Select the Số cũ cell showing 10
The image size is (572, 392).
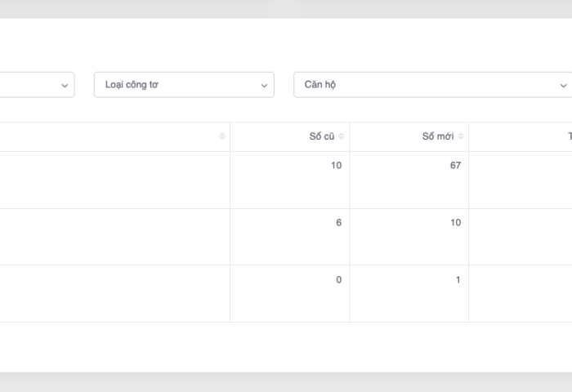[x=336, y=166]
